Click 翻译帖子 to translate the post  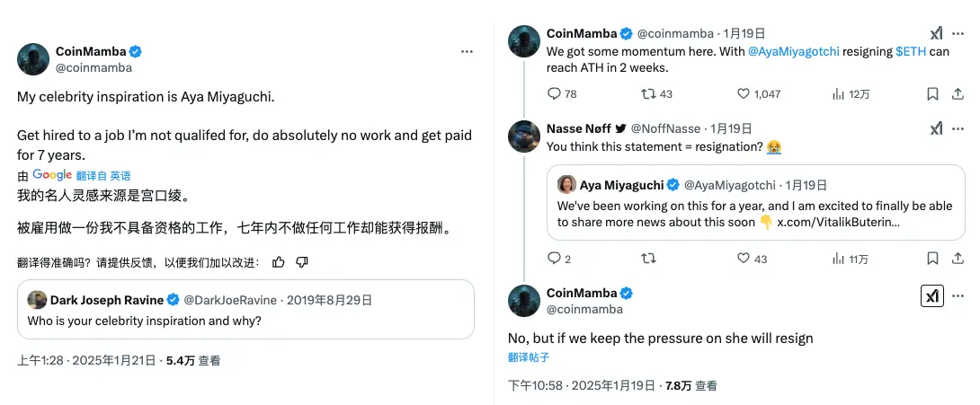click(x=529, y=357)
